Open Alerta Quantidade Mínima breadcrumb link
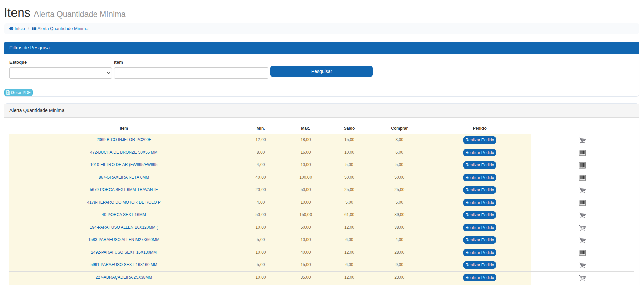644x285 pixels. (60, 29)
